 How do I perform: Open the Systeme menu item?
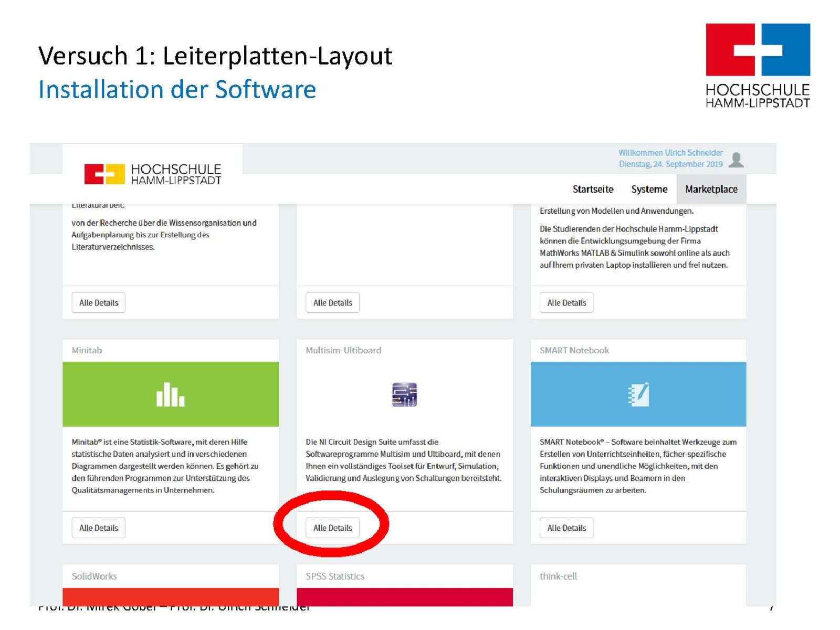[x=649, y=189]
